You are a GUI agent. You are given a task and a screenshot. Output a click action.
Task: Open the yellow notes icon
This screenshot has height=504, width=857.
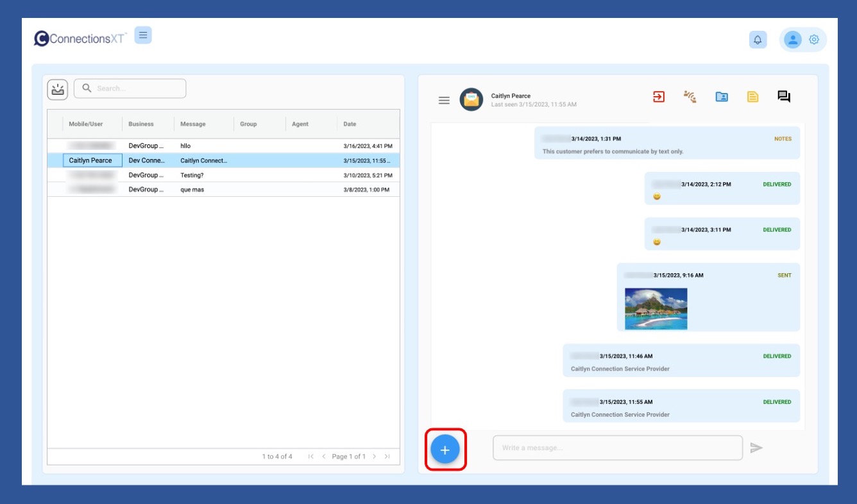coord(752,97)
